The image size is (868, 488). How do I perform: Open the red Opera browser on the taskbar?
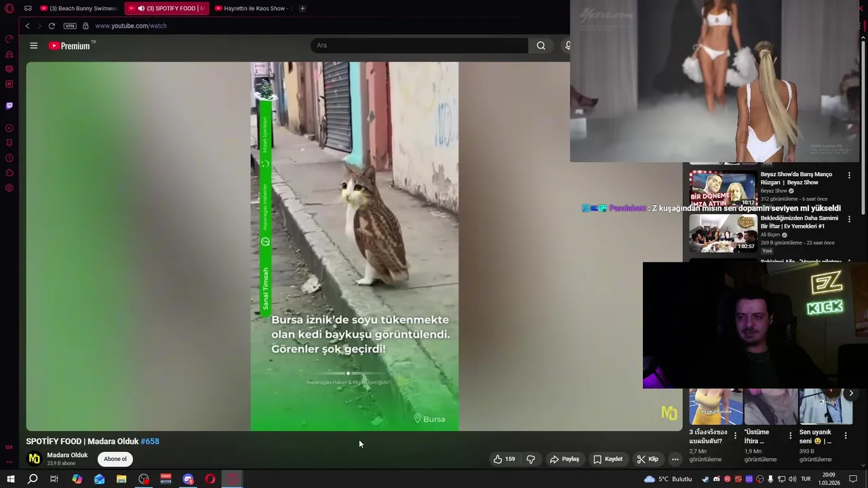[210, 479]
